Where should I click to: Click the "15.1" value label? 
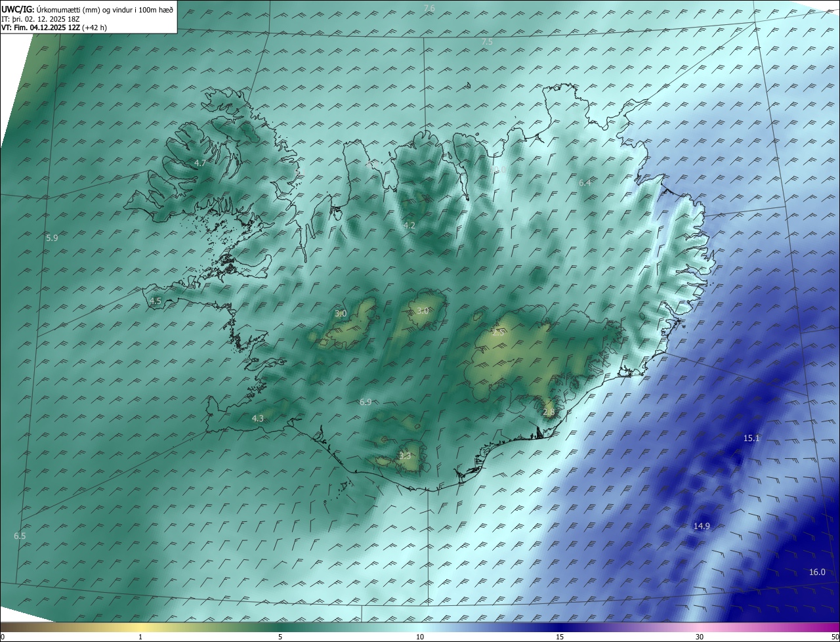(751, 438)
